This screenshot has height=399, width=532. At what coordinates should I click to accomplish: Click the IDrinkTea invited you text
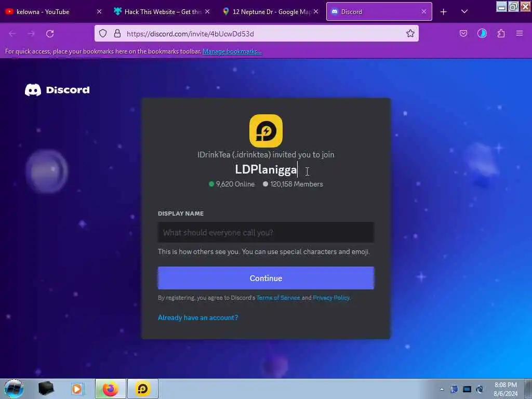pos(265,155)
